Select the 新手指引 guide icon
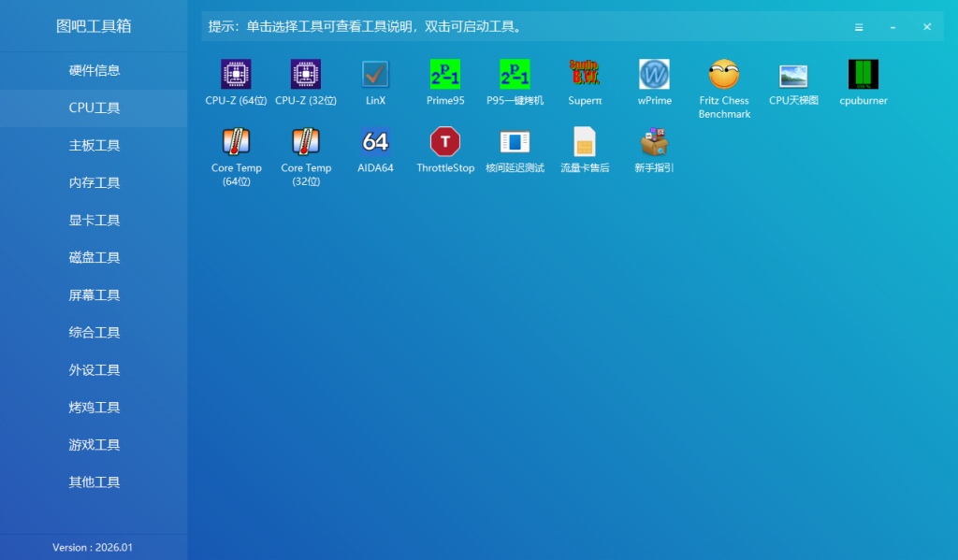The image size is (958, 560). pos(654,142)
